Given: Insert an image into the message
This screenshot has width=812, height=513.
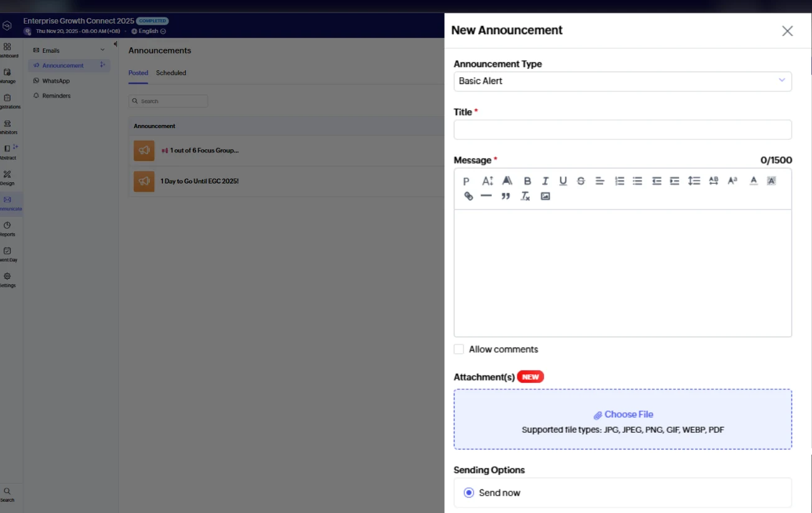Looking at the screenshot, I should (545, 196).
